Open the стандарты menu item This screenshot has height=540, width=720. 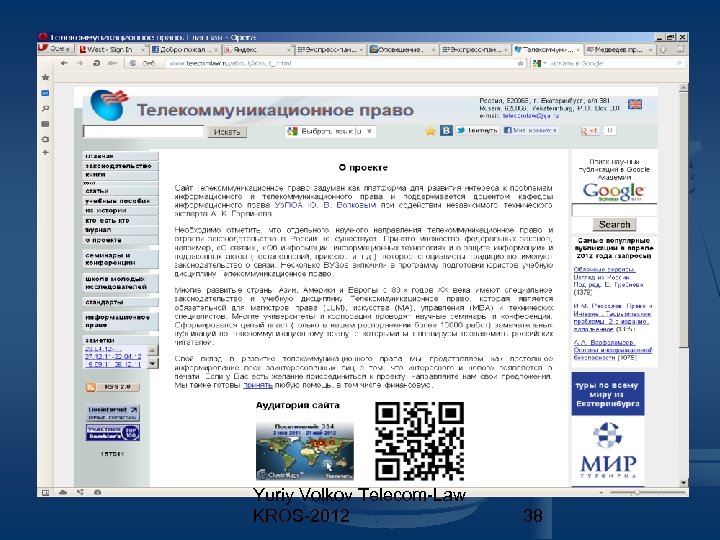(120, 302)
